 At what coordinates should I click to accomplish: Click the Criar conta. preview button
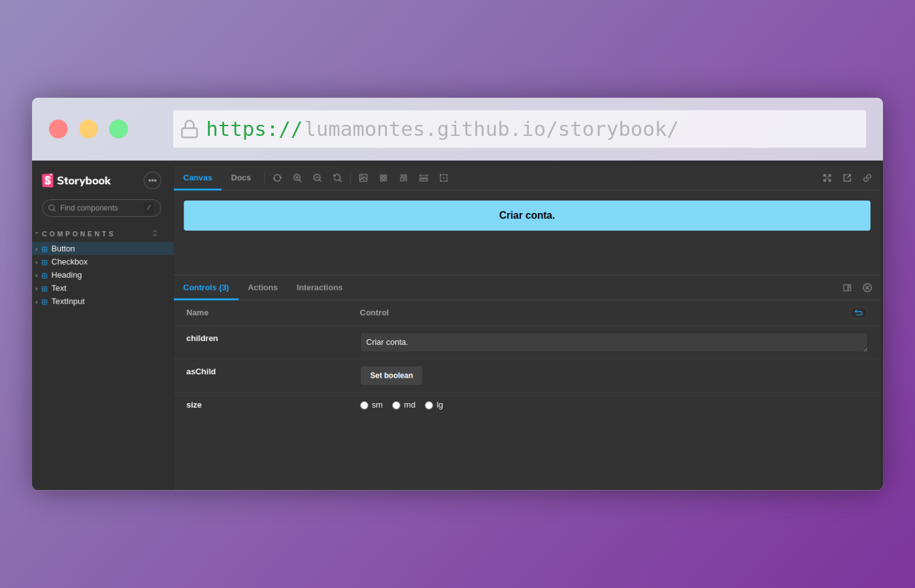(527, 216)
